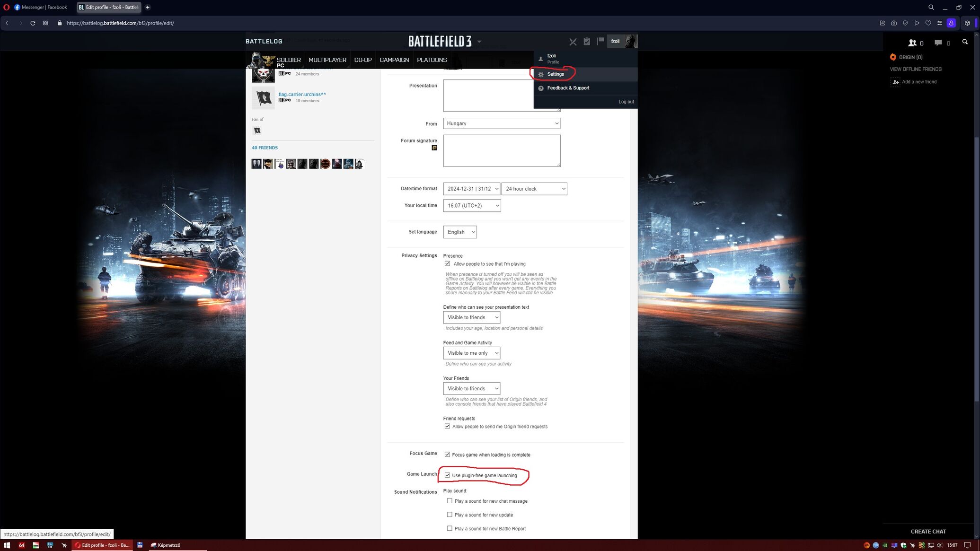Image resolution: width=980 pixels, height=551 pixels.
Task: Click the Com Center search magnifier
Action: point(965,42)
